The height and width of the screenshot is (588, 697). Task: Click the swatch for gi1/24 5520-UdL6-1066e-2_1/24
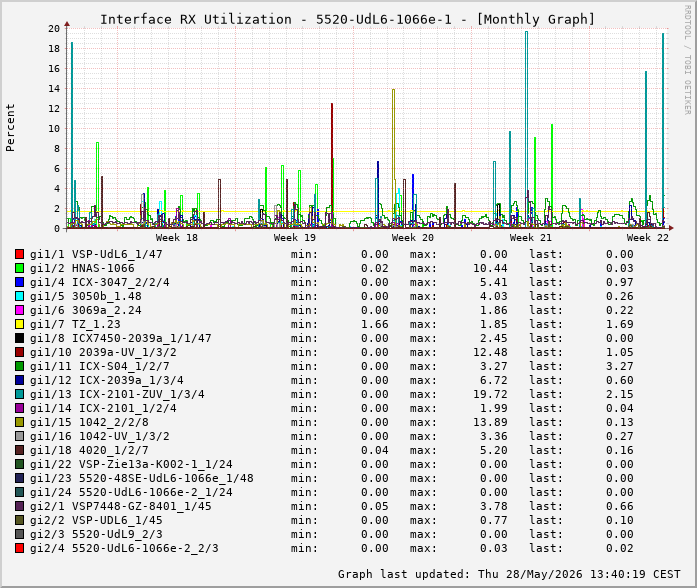click(x=19, y=492)
